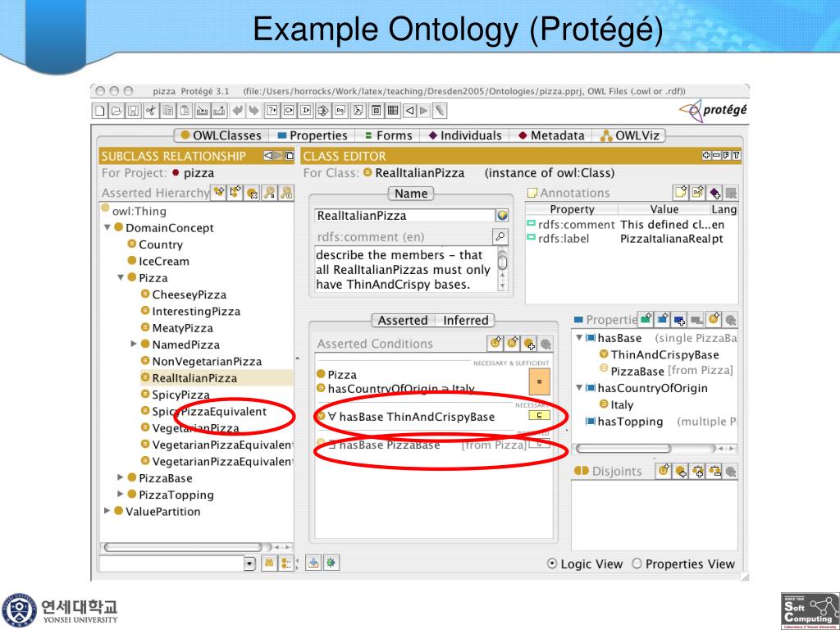Select the rdfs:label annotation row
The width and height of the screenshot is (840, 630).
(632, 239)
